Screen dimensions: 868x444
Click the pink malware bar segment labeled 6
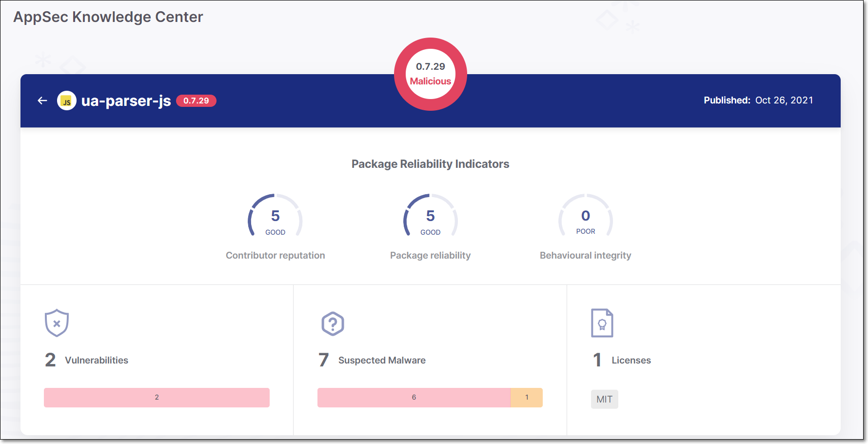pos(414,398)
